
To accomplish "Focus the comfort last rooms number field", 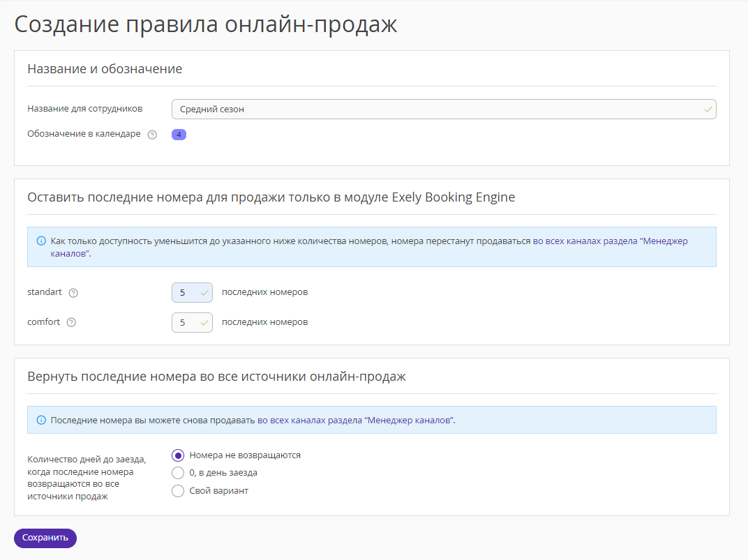I will [x=192, y=323].
